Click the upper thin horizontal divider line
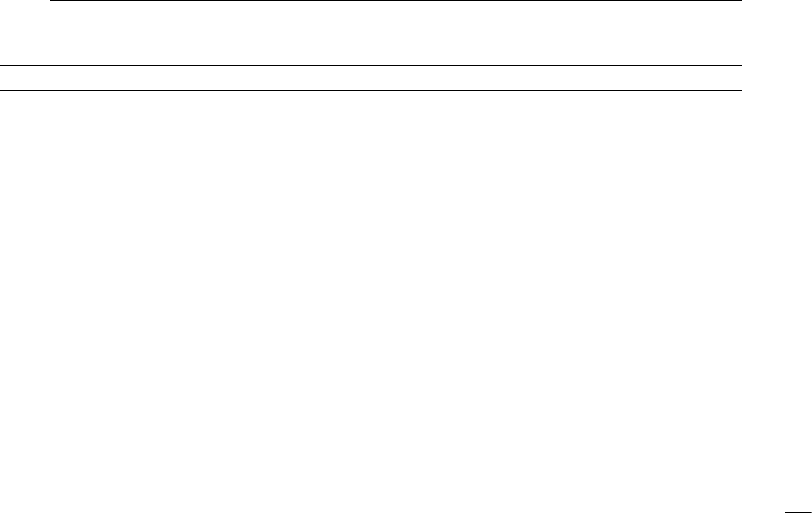Viewport: 812px width, 513px height. [371, 65]
